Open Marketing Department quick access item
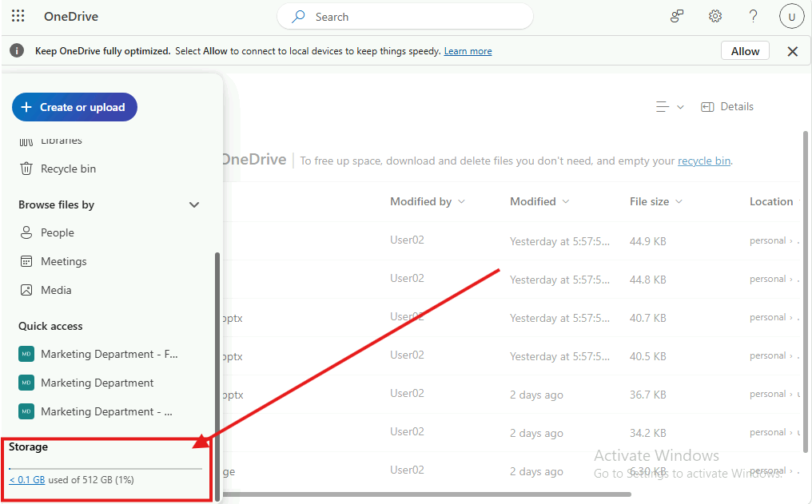Screen dimensions: 812x504 tap(97, 383)
